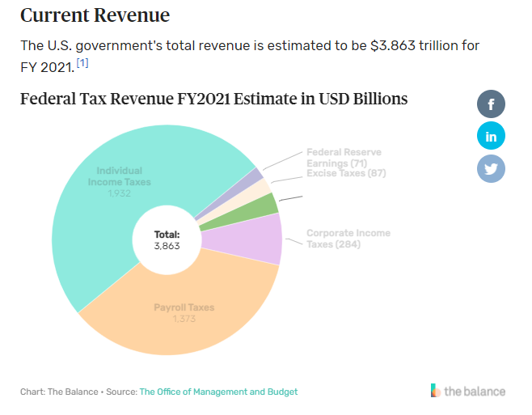Click the Federal Tax Revenue FY2021 chart title
532x415 pixels.
tap(213, 99)
